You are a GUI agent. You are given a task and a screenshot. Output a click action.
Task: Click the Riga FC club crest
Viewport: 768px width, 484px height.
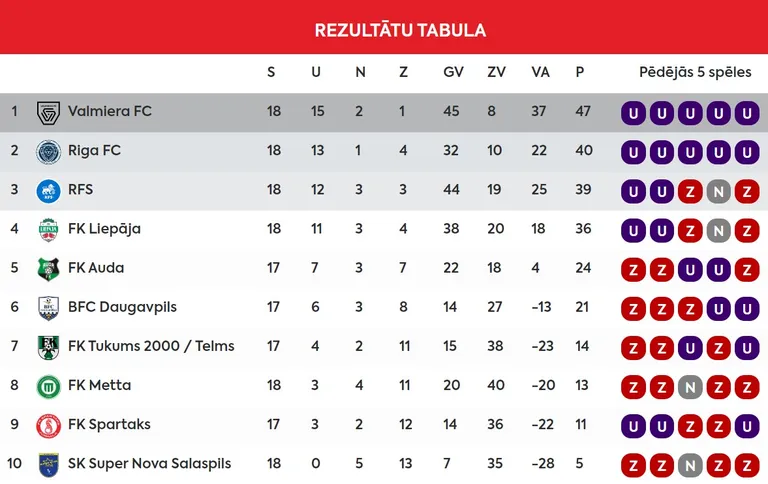[48, 152]
